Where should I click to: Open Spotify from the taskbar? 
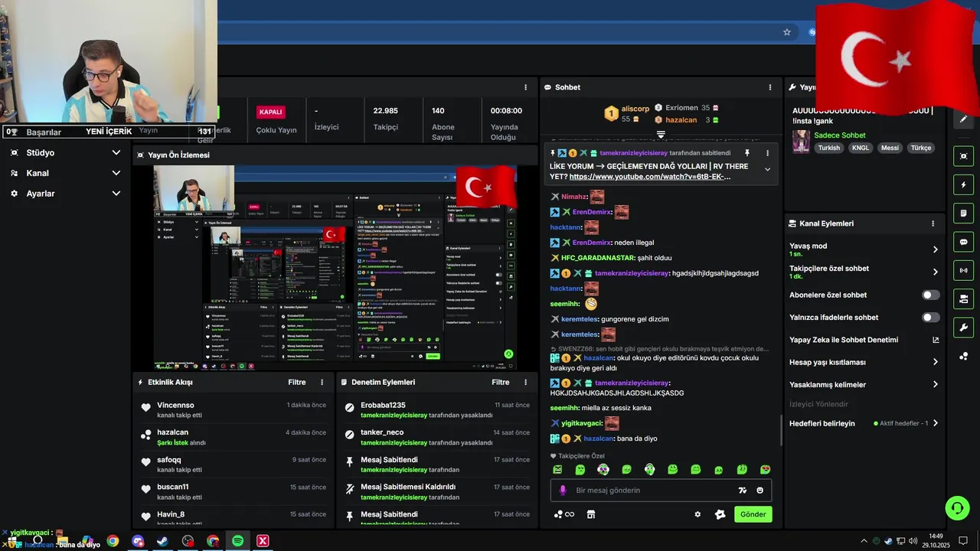[x=237, y=541]
